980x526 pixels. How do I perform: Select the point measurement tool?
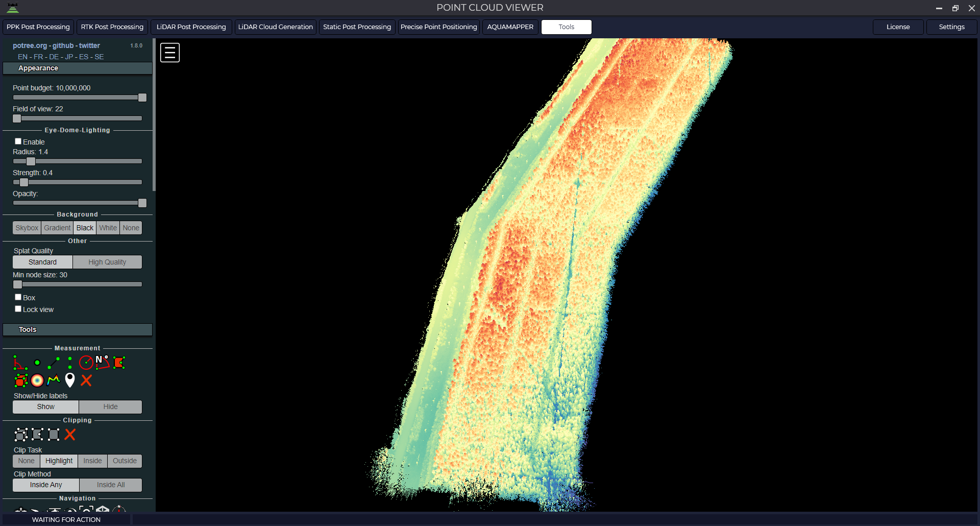coord(37,363)
